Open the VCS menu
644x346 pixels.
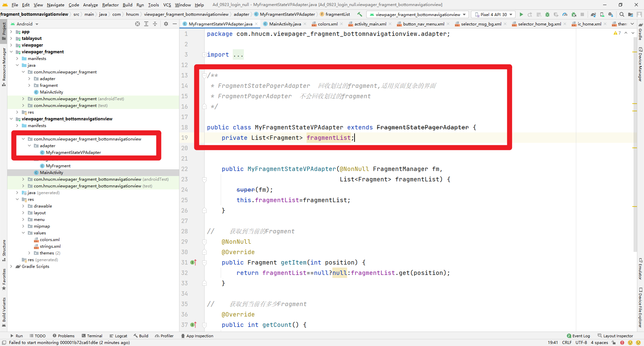pyautogui.click(x=167, y=5)
